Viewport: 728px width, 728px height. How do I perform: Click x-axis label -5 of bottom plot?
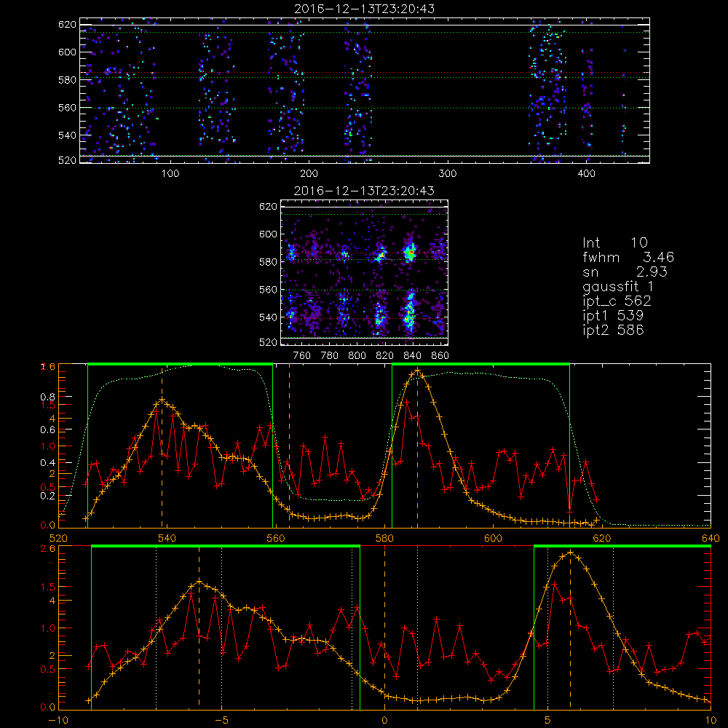[222, 721]
